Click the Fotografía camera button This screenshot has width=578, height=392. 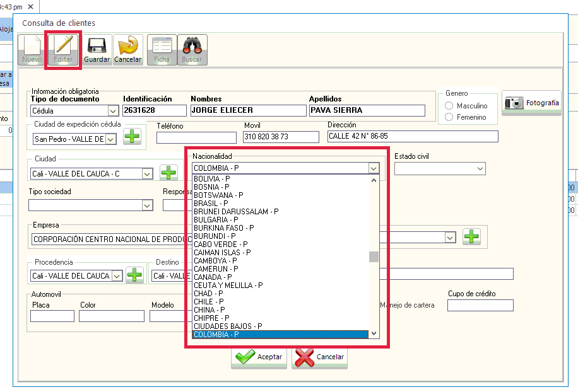click(531, 103)
